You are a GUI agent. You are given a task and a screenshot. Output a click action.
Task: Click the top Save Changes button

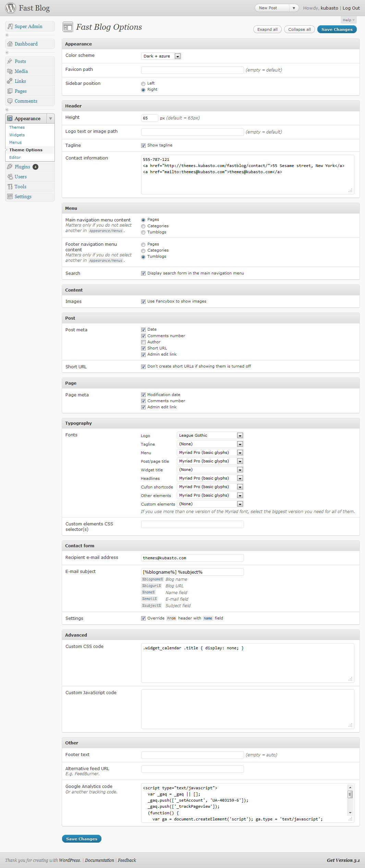coord(337,29)
